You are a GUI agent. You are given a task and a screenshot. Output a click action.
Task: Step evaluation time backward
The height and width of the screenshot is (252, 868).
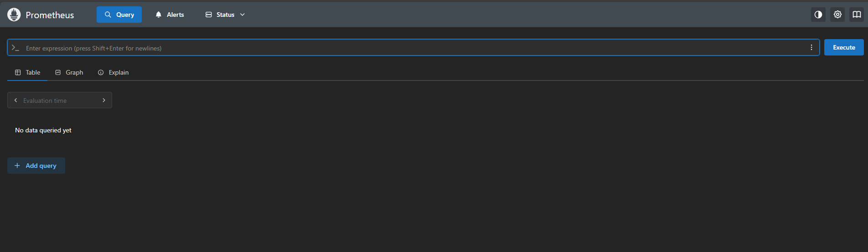tap(15, 100)
